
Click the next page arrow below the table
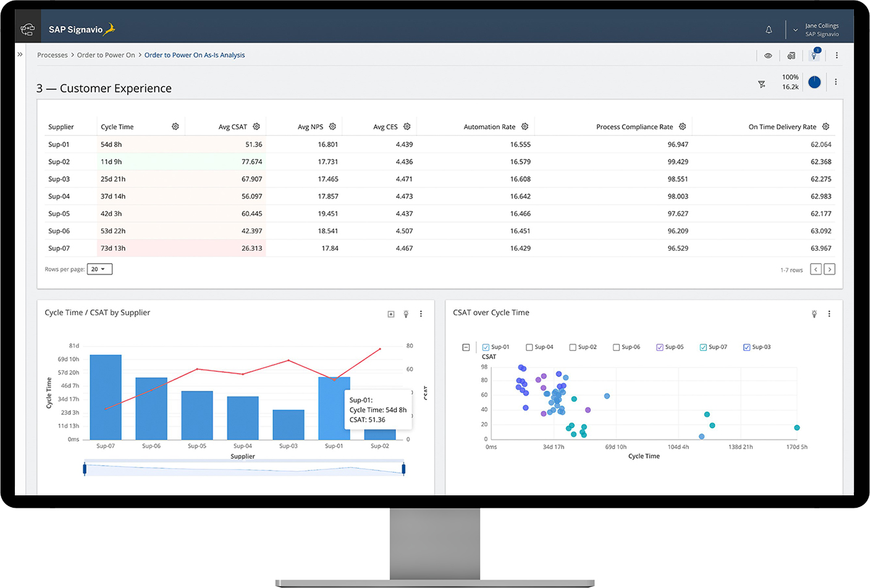(x=830, y=269)
